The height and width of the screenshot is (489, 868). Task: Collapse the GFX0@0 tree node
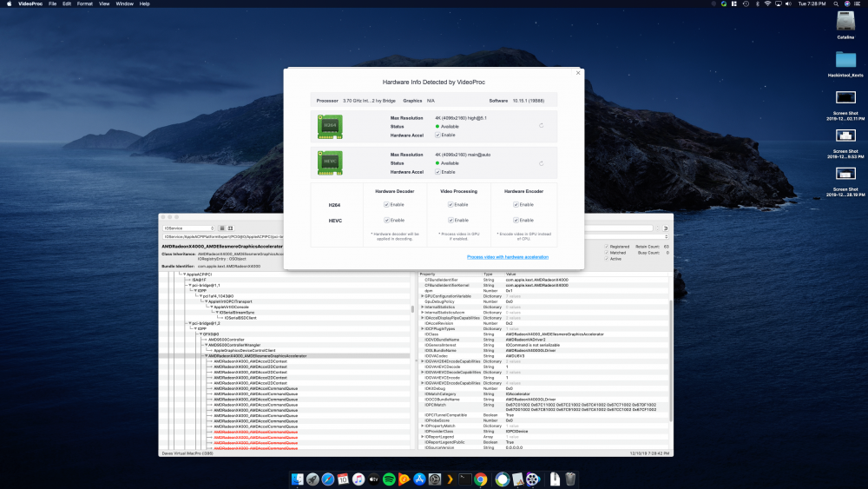point(201,334)
